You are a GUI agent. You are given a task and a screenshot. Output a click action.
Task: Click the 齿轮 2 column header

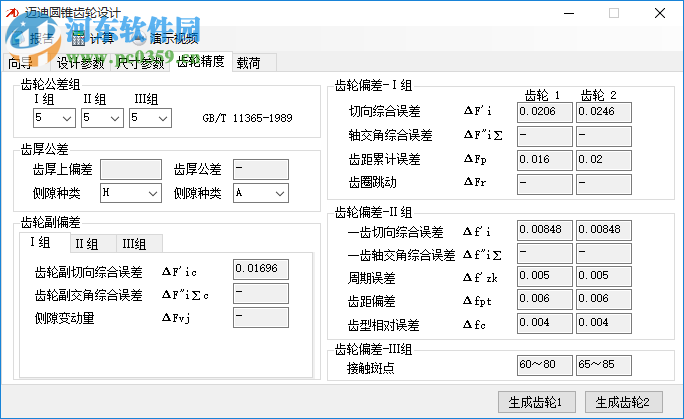pos(598,95)
